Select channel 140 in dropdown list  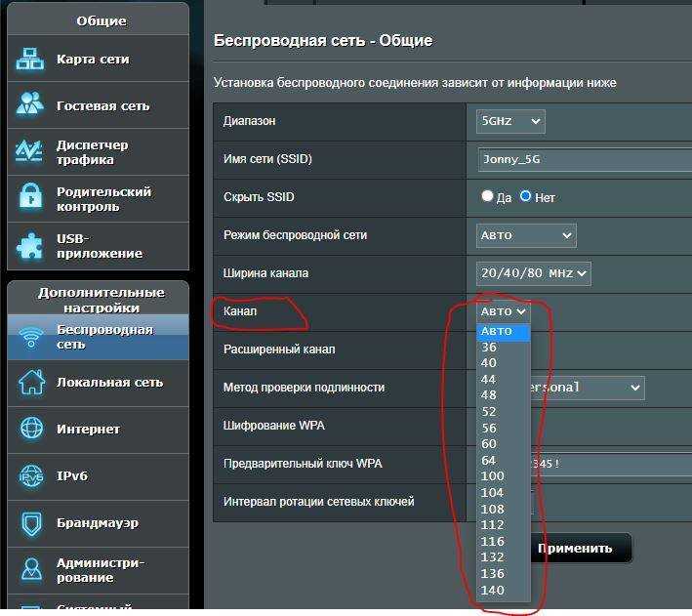(491, 590)
